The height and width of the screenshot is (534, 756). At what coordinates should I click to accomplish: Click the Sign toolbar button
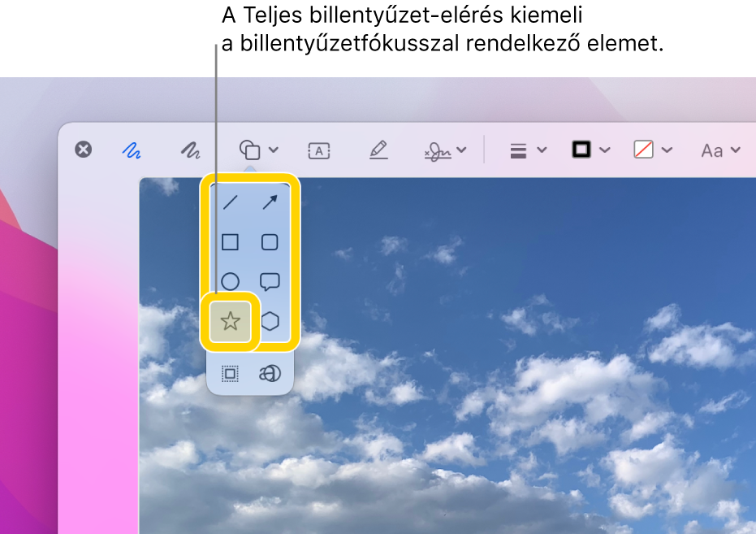[x=439, y=150]
